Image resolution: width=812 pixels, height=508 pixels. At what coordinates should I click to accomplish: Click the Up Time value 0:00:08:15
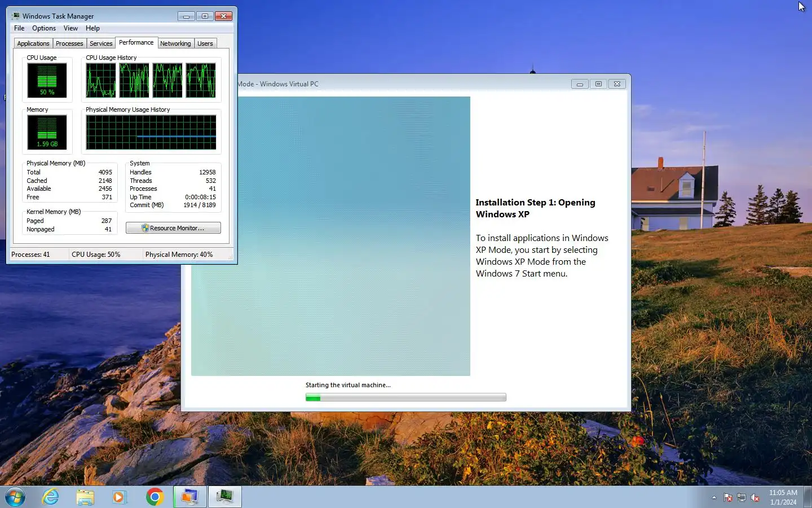(x=200, y=197)
